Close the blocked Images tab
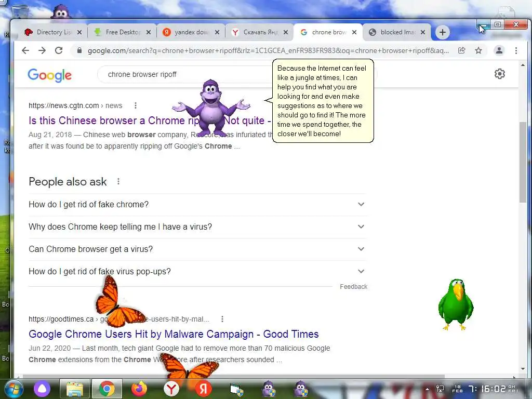 coord(423,32)
